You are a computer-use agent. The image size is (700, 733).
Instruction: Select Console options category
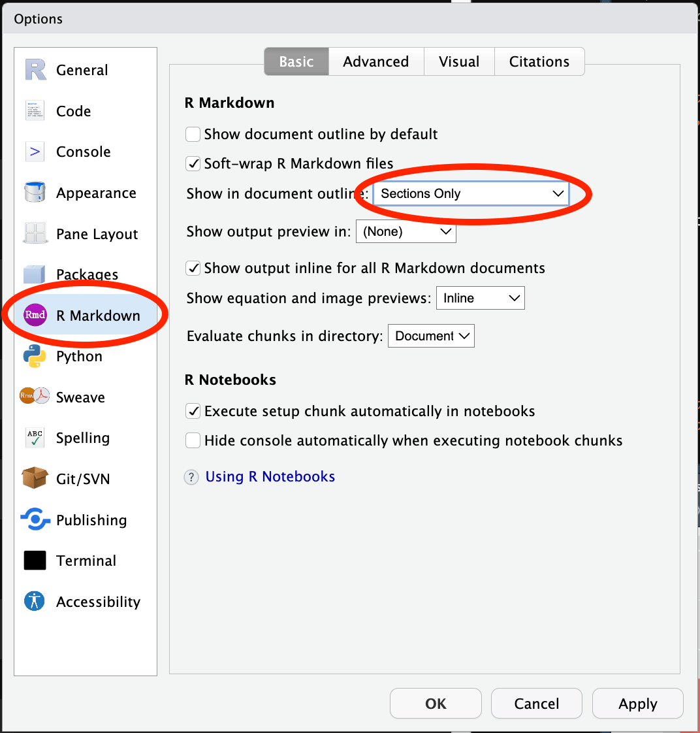86,152
